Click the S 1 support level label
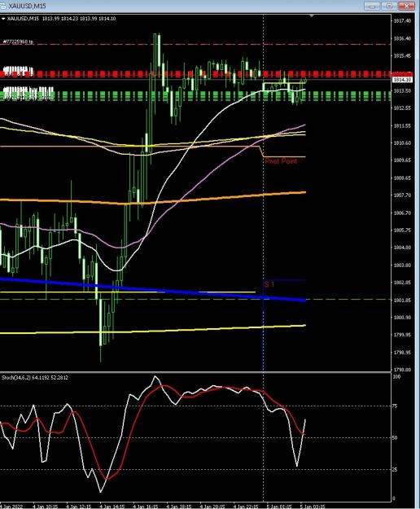The image size is (420, 509). (x=269, y=285)
